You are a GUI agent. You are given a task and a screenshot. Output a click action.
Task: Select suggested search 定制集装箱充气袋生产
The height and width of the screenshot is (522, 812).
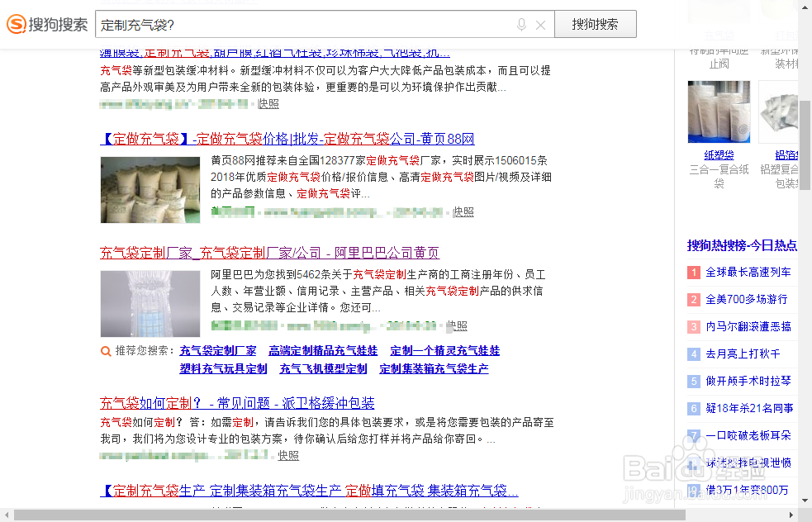pyautogui.click(x=434, y=368)
